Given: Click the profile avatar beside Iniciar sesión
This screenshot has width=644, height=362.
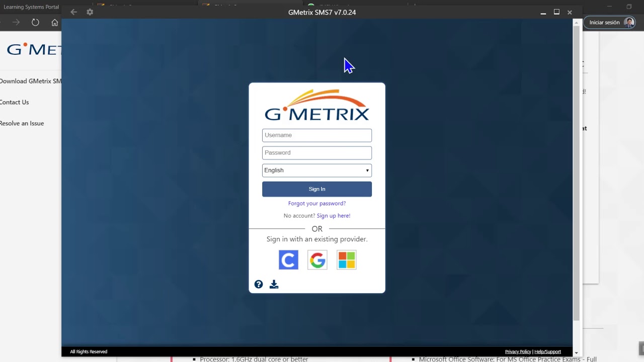Looking at the screenshot, I should 629,23.
